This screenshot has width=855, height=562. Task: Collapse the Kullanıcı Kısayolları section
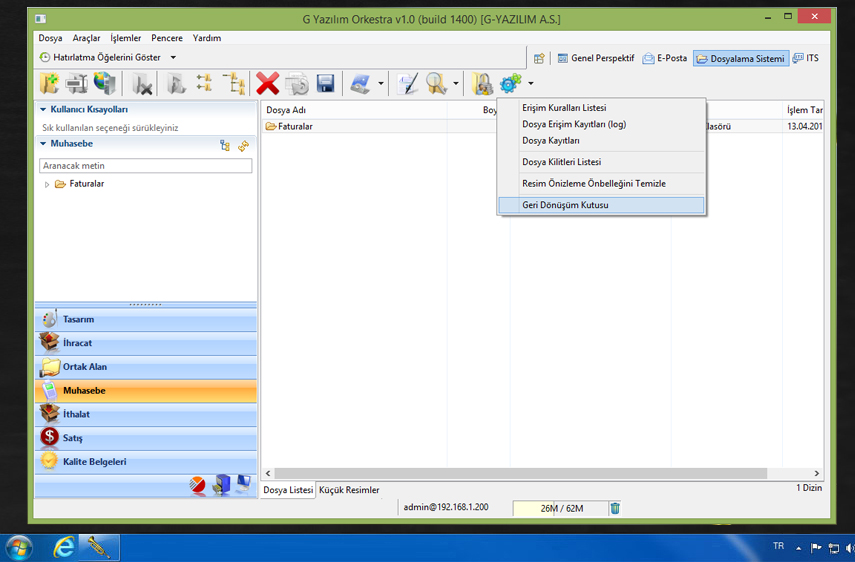(43, 110)
